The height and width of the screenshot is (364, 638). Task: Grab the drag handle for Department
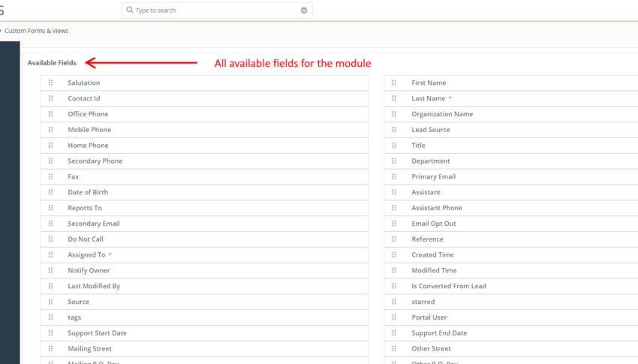(x=394, y=161)
